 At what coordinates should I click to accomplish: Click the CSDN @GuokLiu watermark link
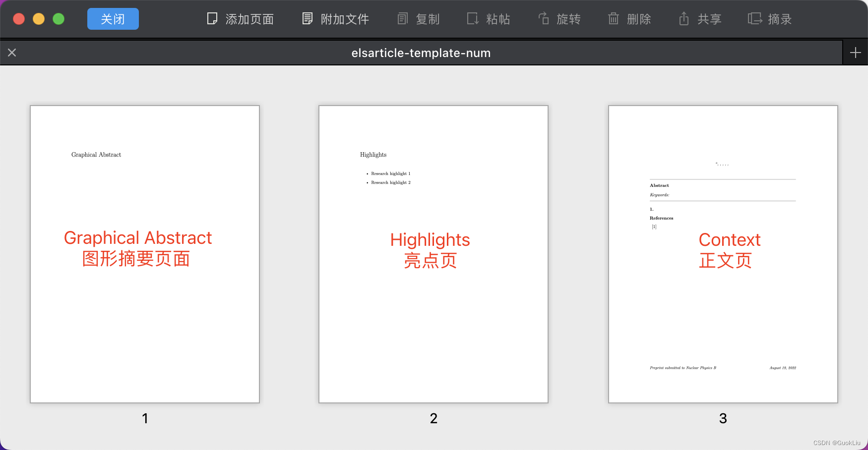(x=836, y=443)
